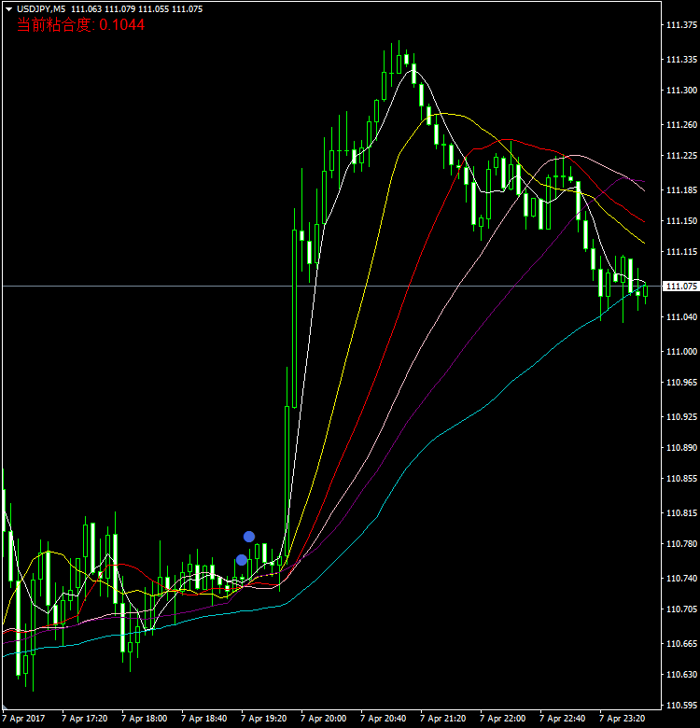Click the 110.815 price scale label
The width and height of the screenshot is (700, 728).
[681, 513]
